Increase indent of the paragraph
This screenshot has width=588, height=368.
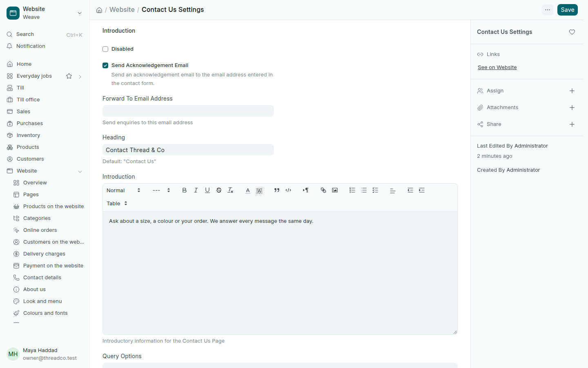(x=422, y=190)
